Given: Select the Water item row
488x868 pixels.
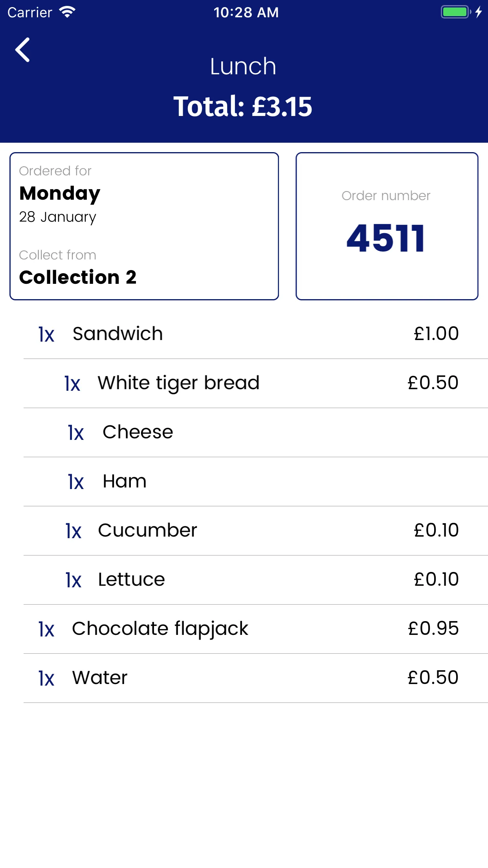Looking at the screenshot, I should pos(256,678).
